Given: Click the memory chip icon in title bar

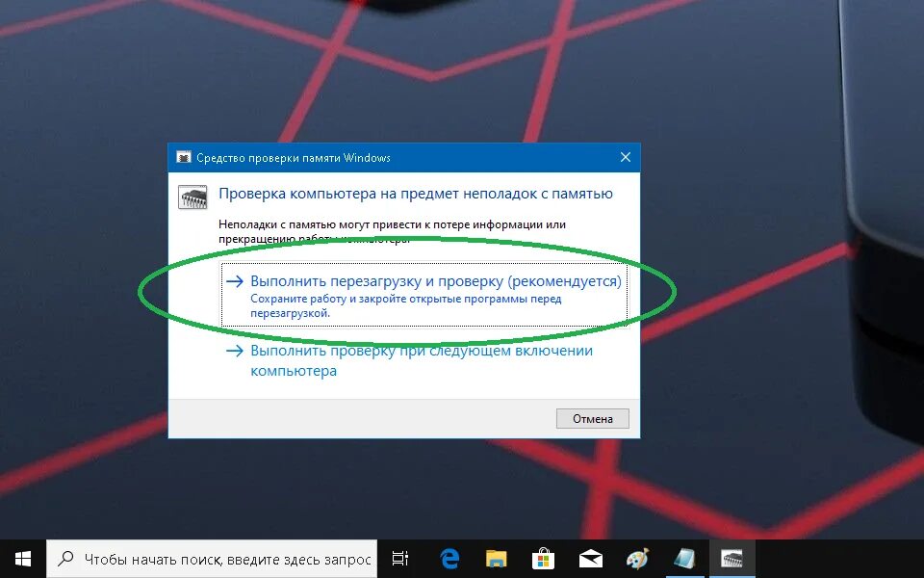Looking at the screenshot, I should point(184,157).
